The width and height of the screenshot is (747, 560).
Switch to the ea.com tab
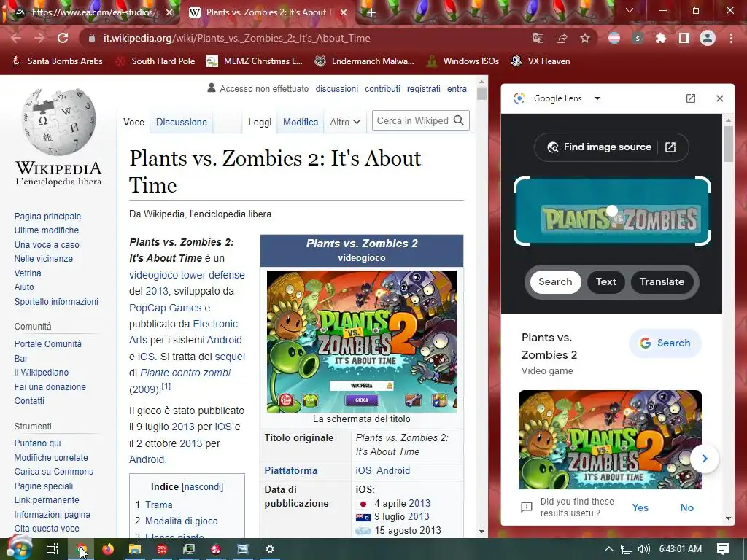[93, 12]
